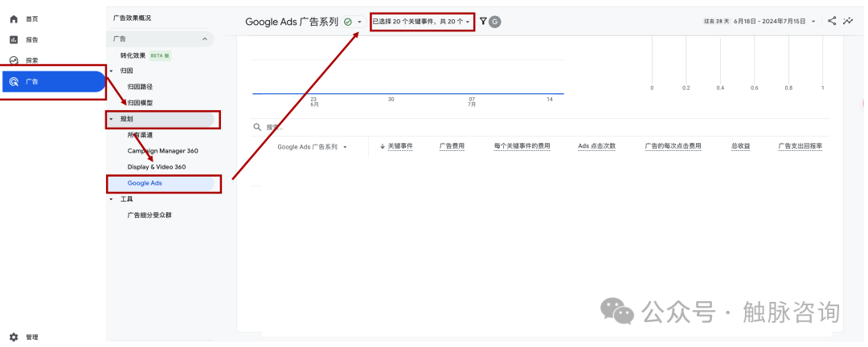The image size is (868, 347).
Task: Click the share report icon
Action: point(832,21)
